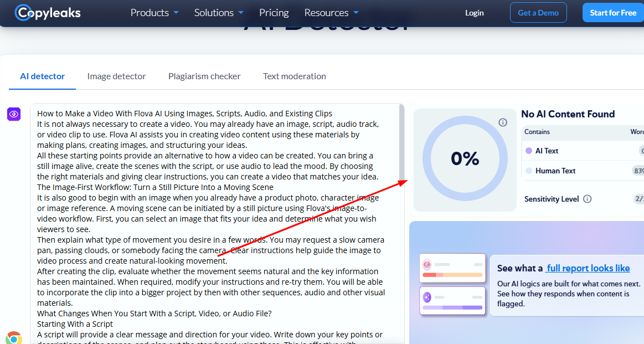This screenshot has width=644, height=344.
Task: Click the Copyleaks logo
Action: click(x=48, y=13)
